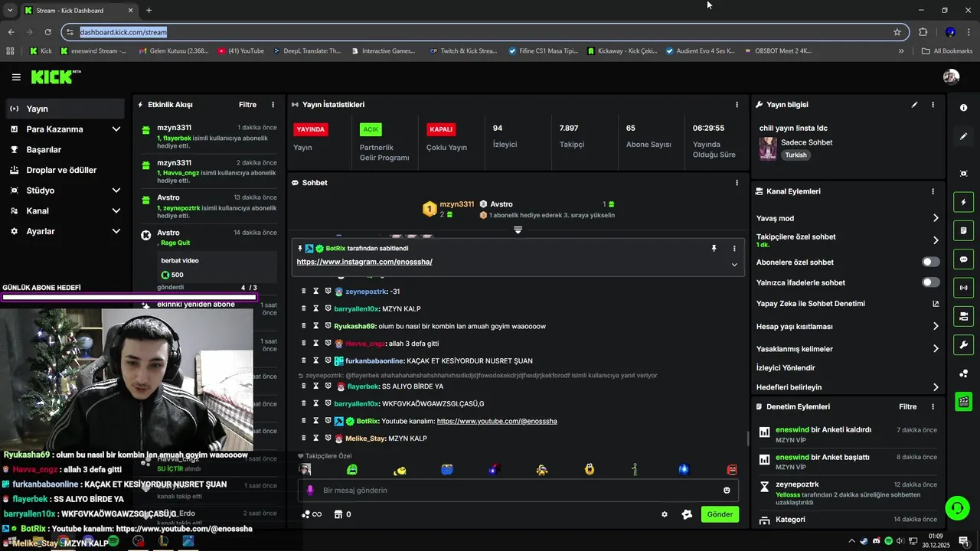The width and height of the screenshot is (980, 551).
Task: Click the wrench icon in right toolbar
Action: click(964, 344)
